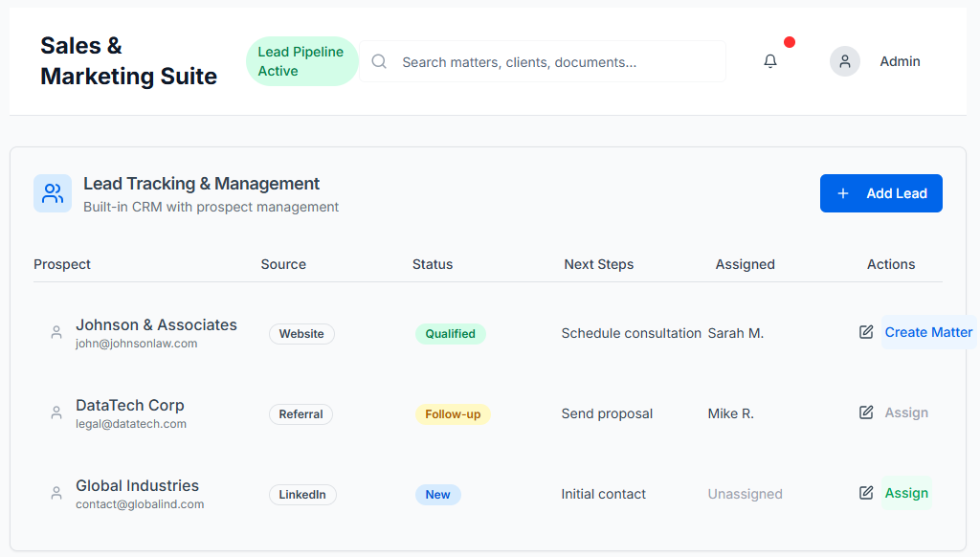The width and height of the screenshot is (980, 557).
Task: Select the Qualified status badge
Action: [450, 334]
